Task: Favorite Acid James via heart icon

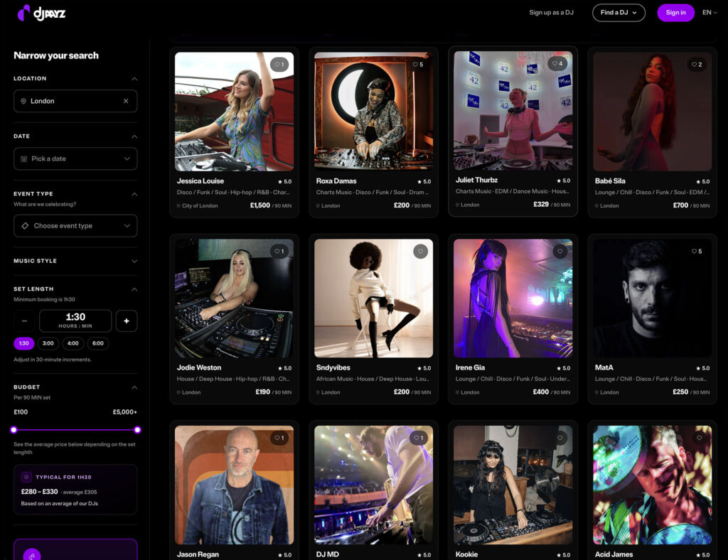Action: (x=699, y=438)
